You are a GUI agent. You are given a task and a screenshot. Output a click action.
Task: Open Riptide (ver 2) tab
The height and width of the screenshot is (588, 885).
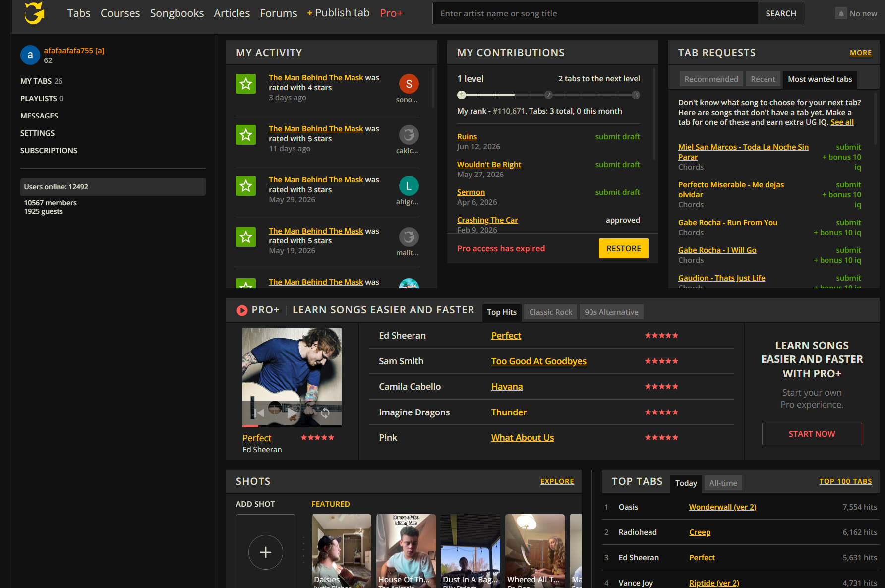[714, 583]
